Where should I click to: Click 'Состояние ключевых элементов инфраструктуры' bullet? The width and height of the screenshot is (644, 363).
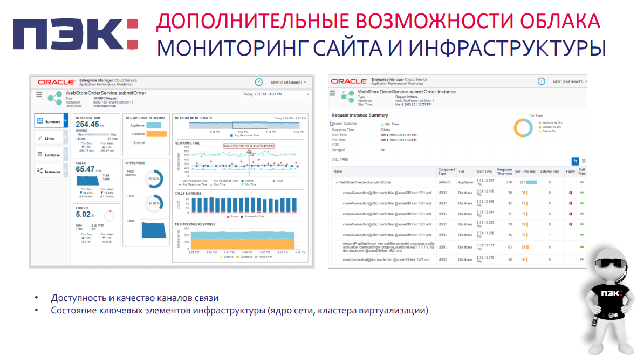coord(239,311)
